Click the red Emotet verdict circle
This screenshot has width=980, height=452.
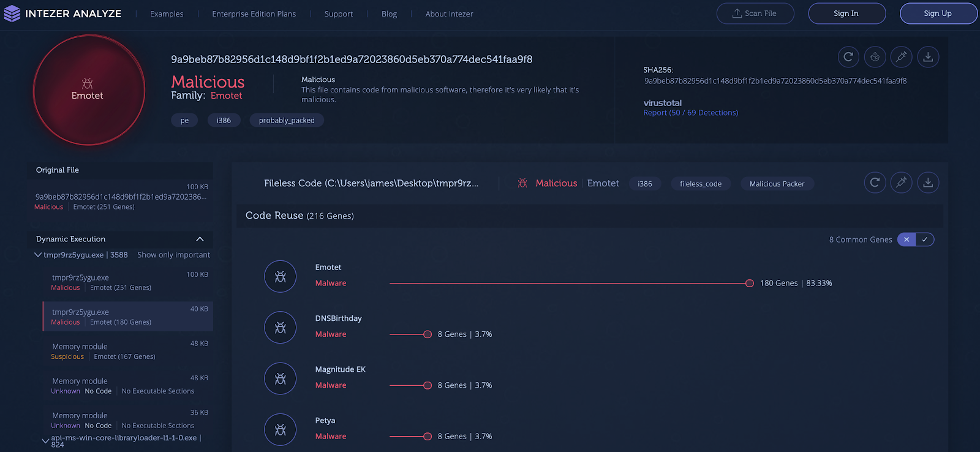coord(89,90)
